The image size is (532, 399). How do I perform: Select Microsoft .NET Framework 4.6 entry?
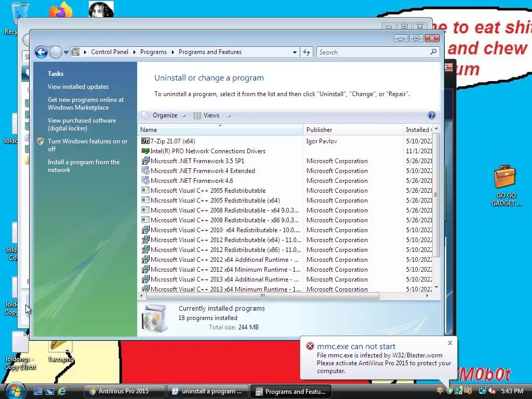[x=192, y=180]
